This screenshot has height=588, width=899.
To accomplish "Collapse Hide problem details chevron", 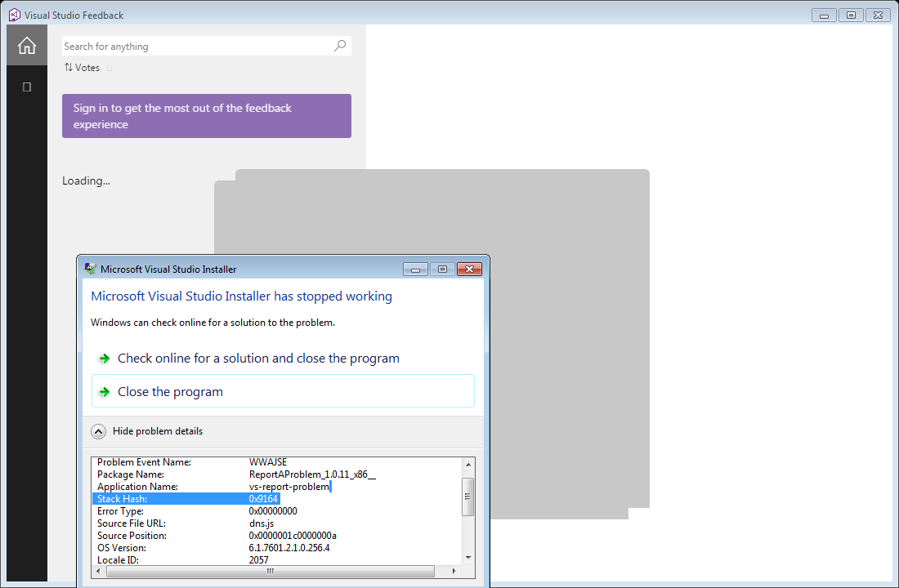I will [x=99, y=431].
